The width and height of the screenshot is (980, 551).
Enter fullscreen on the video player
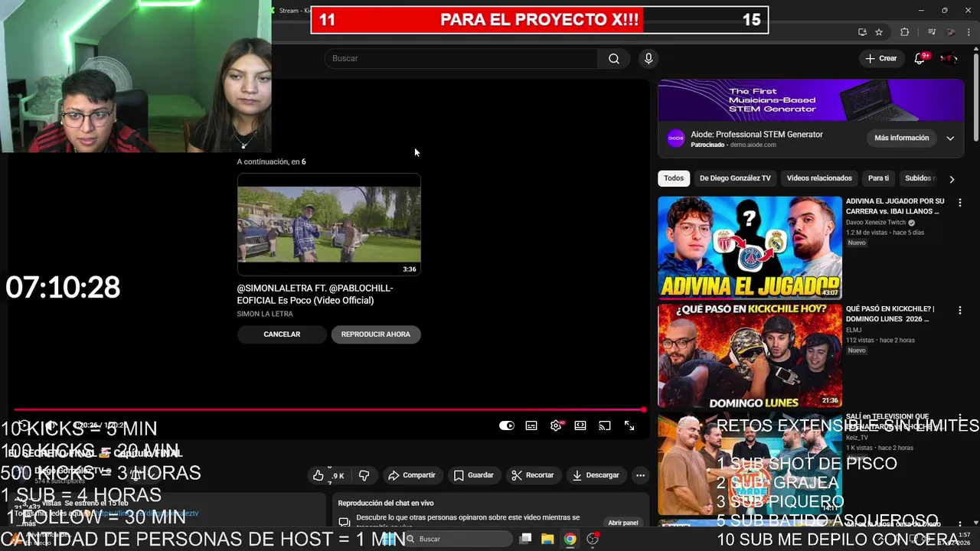coord(629,425)
